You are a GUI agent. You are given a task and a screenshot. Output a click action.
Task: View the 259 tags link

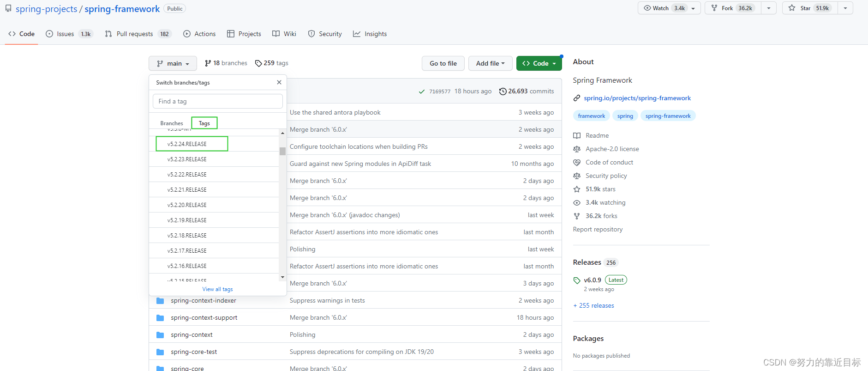272,63
